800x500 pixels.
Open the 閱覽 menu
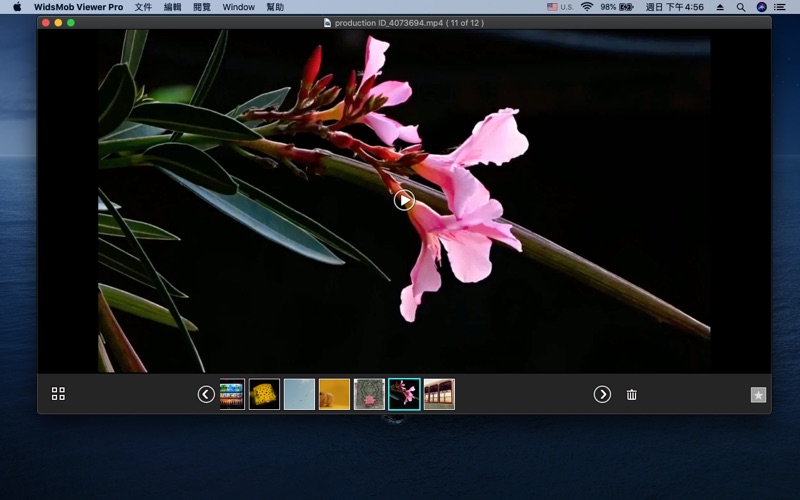[x=202, y=7]
